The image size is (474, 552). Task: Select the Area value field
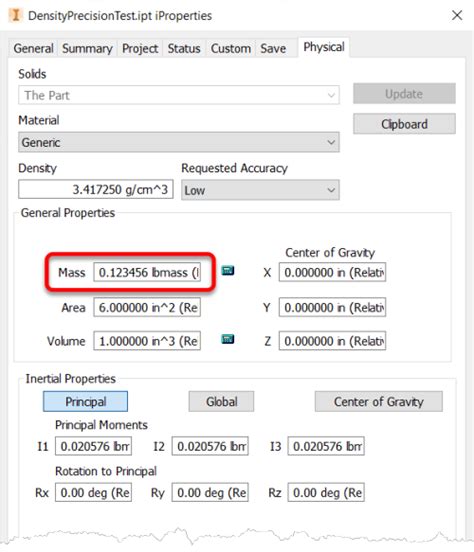pos(147,307)
